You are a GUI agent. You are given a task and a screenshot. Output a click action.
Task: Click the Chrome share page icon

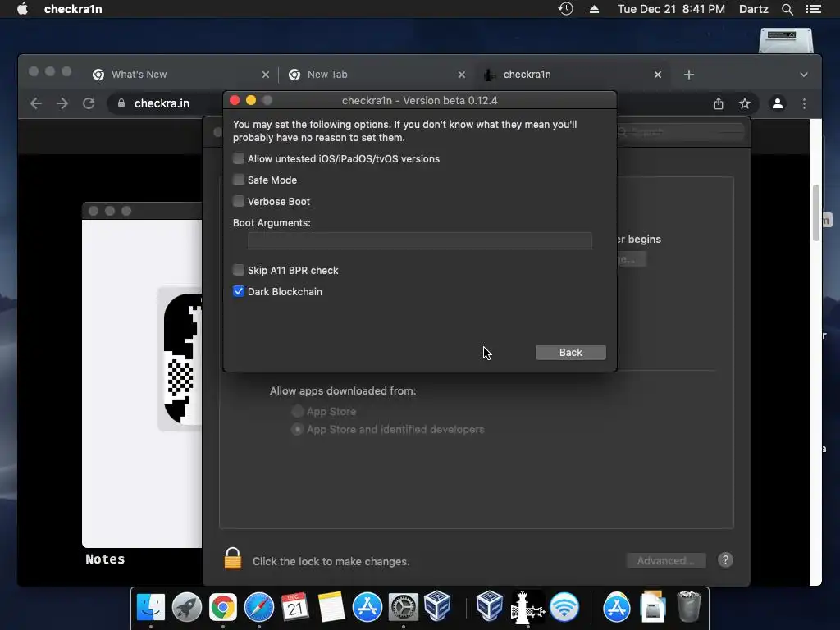coord(719,104)
